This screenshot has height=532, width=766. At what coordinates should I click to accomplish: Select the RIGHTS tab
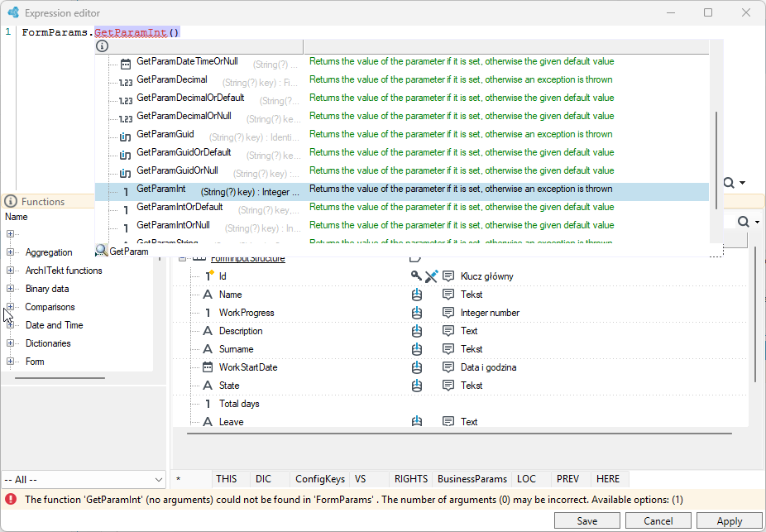point(411,479)
